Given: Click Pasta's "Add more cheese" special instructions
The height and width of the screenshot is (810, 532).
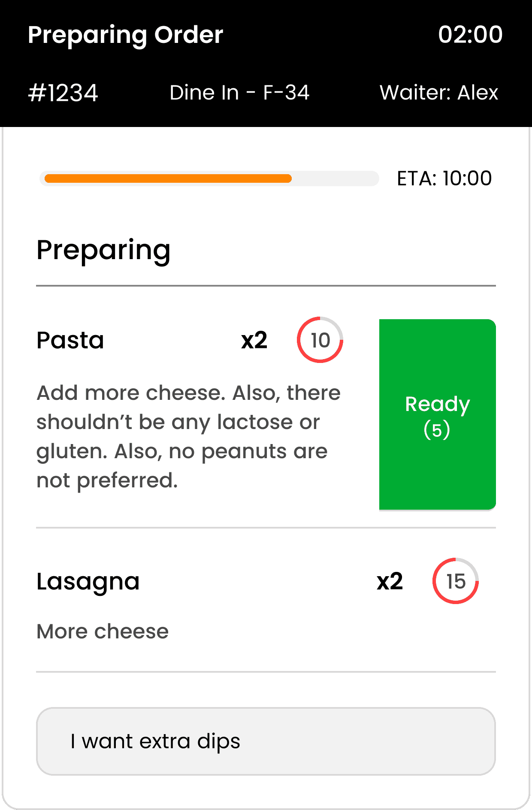Looking at the screenshot, I should [x=188, y=436].
